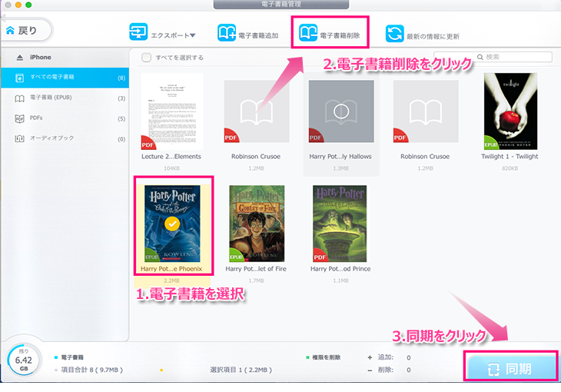Uncheck the yellow checkmark on Harry Pot...e Phoenix
Screen dimensions: 561x392
click(172, 224)
